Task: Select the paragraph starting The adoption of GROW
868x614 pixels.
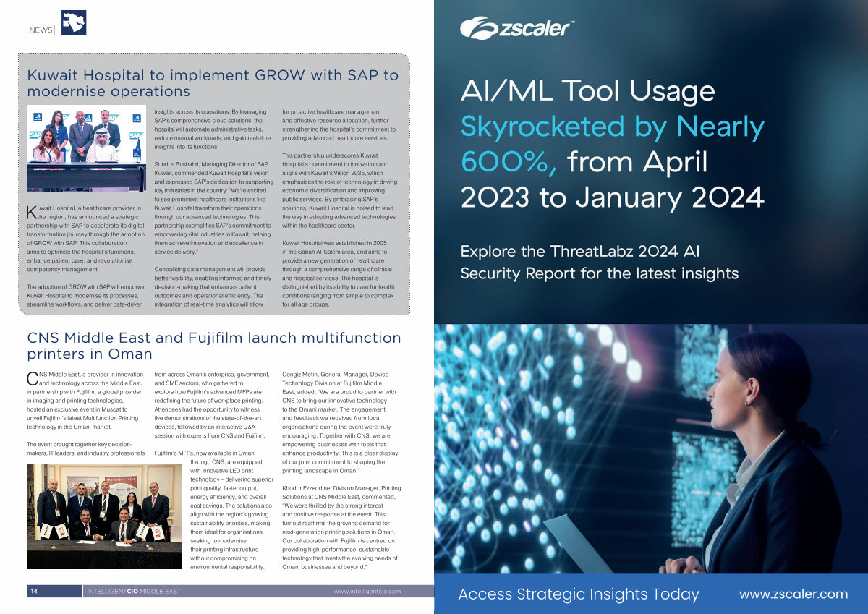Action: [85, 296]
